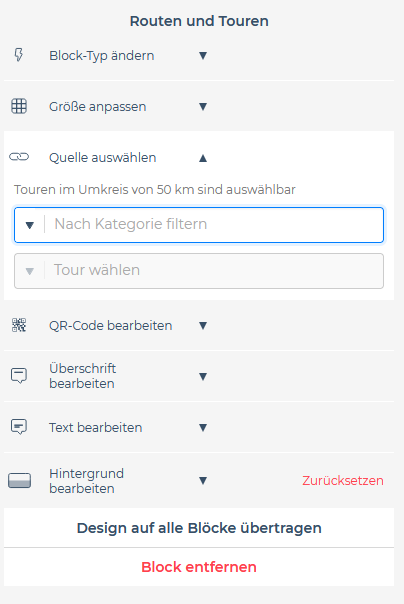404x604 pixels.
Task: Click Zurücksetzen link
Action: 343,480
